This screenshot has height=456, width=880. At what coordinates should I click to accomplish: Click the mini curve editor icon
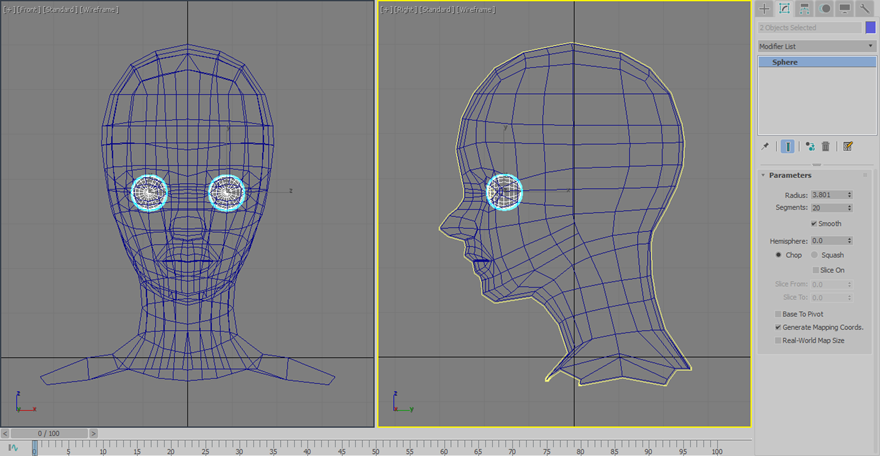pos(13,448)
